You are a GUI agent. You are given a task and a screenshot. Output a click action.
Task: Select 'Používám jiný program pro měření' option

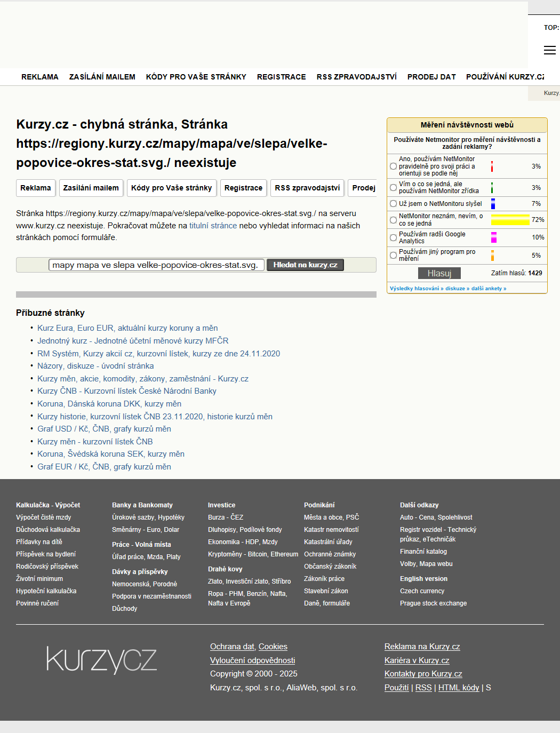pos(393,256)
